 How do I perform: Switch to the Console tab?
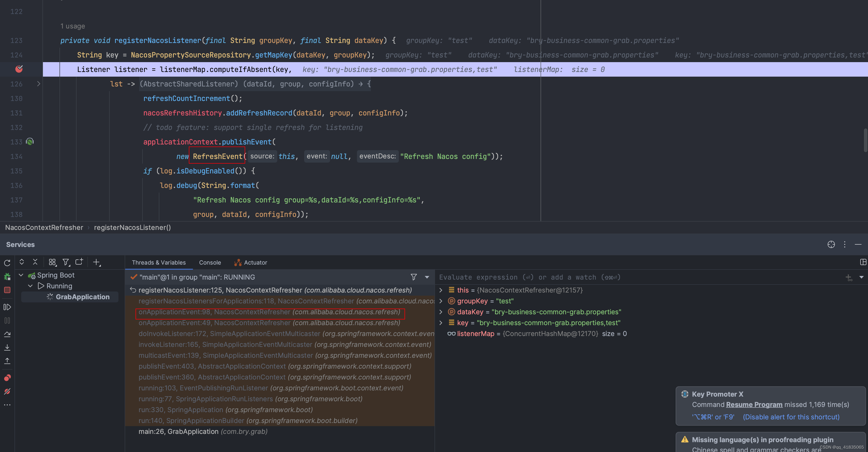(210, 263)
